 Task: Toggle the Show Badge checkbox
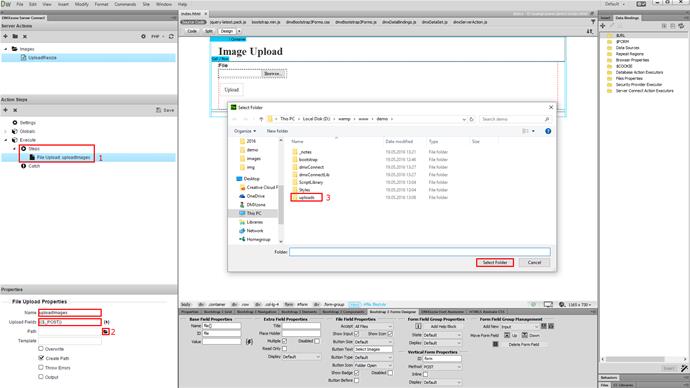356,373
